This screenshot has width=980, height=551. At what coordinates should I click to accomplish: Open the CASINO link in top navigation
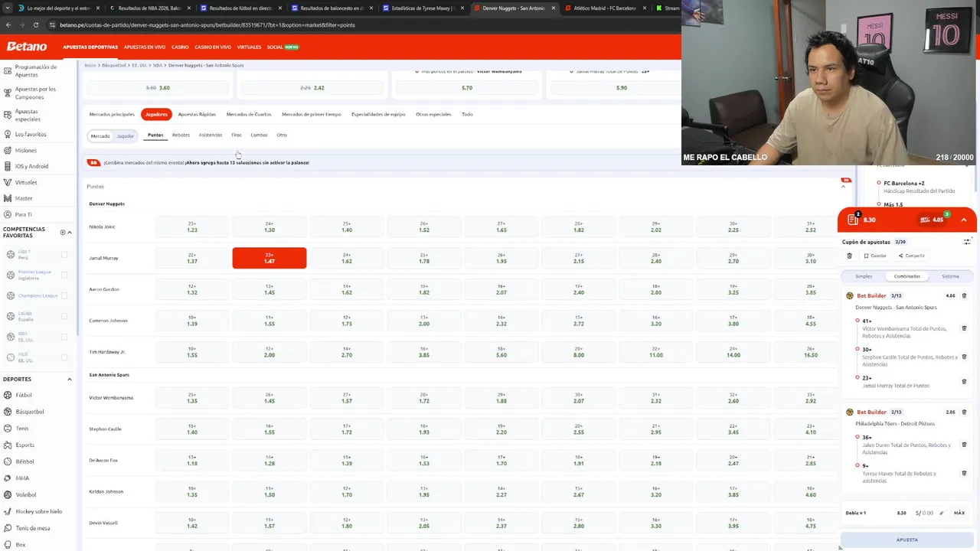pos(180,47)
